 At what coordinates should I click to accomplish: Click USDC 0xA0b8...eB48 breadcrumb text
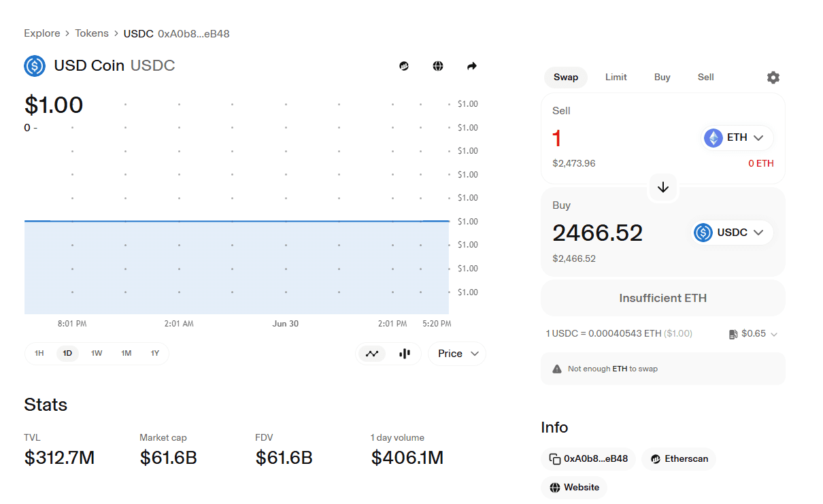[x=177, y=33]
